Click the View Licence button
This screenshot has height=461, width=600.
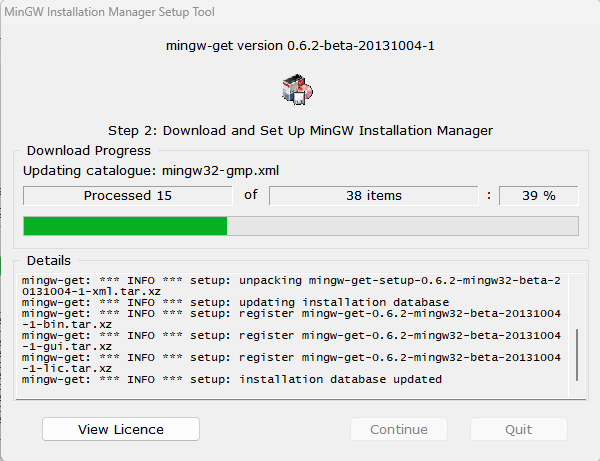[x=121, y=429]
